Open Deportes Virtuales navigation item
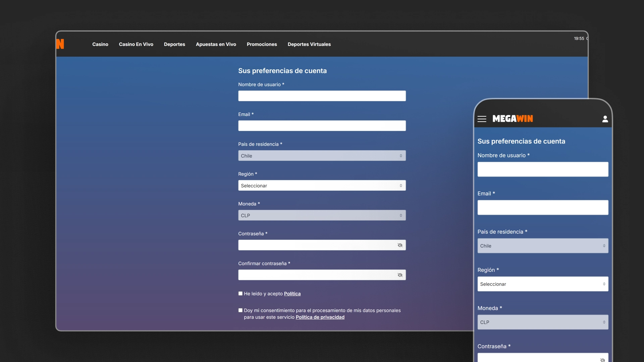Viewport: 644px width, 362px height. 309,44
